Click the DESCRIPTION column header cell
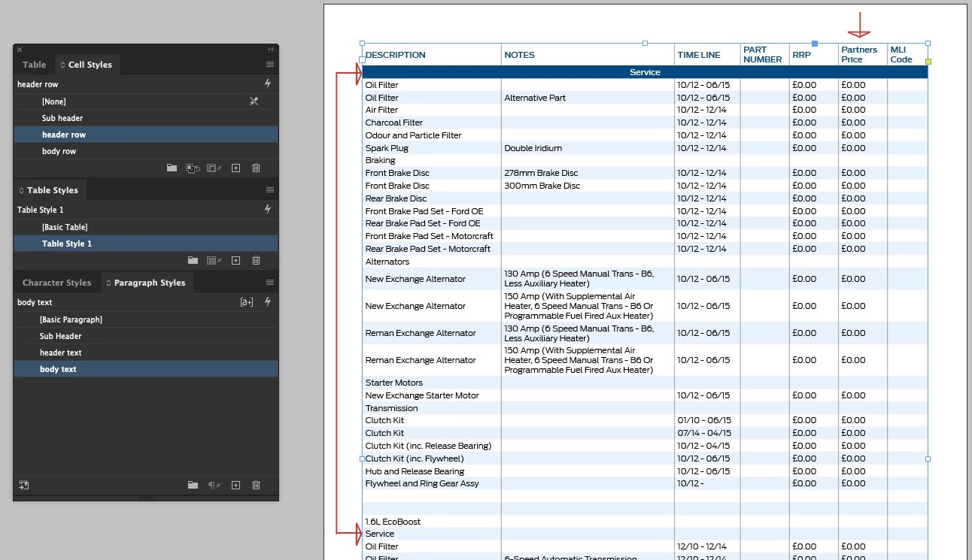Viewport: 972px width, 560px height. click(432, 55)
